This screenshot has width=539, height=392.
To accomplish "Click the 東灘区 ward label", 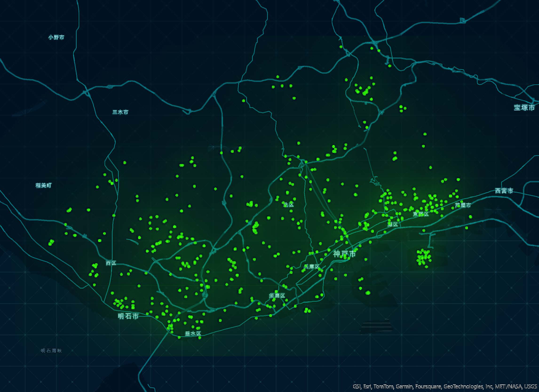I will [421, 214].
